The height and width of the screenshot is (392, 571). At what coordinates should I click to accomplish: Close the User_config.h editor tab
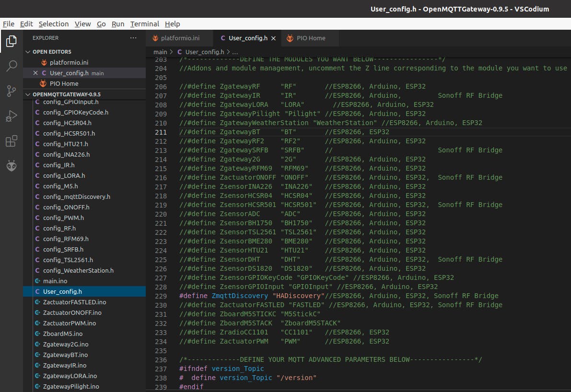coord(274,38)
